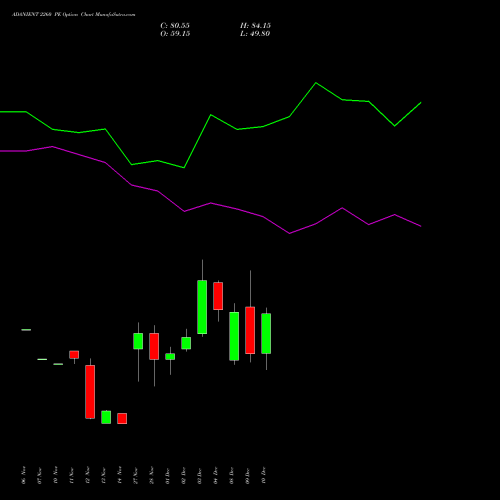
Task: Select the open value O: 59.15
Action: [x=175, y=34]
